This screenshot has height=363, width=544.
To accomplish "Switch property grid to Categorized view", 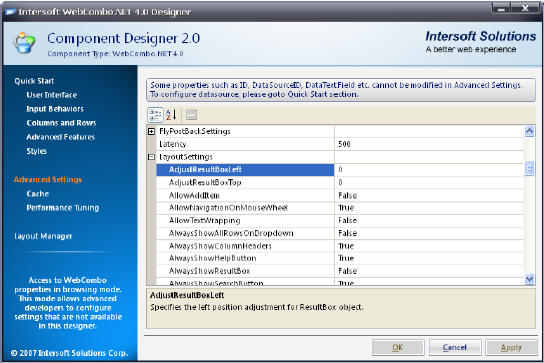I will pos(155,115).
